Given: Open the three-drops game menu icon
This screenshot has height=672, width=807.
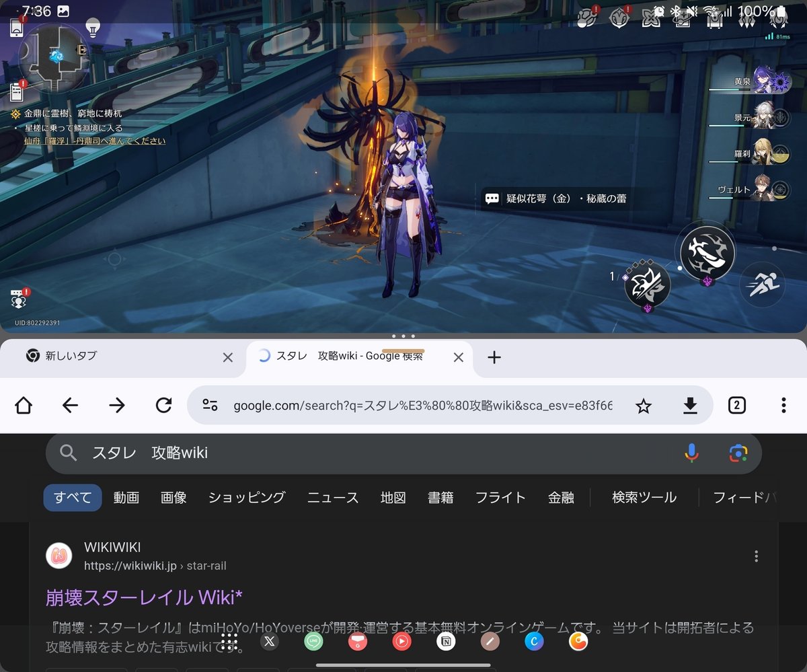Looking at the screenshot, I should (x=746, y=20).
